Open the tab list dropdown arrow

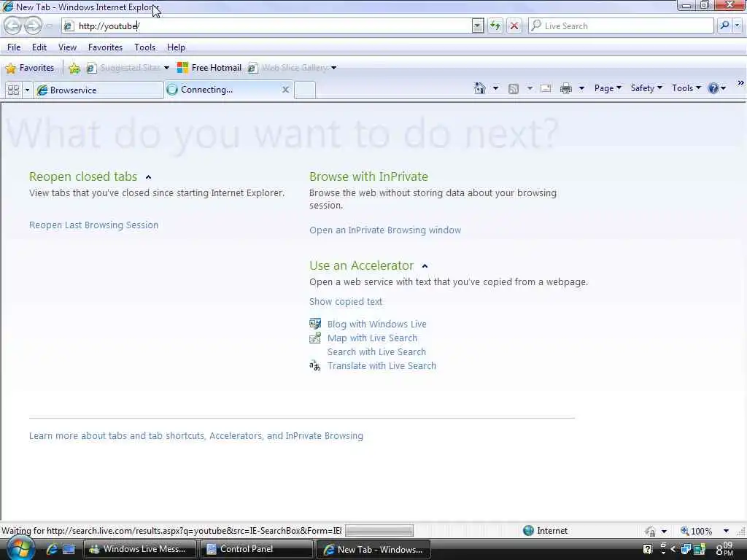coord(27,90)
